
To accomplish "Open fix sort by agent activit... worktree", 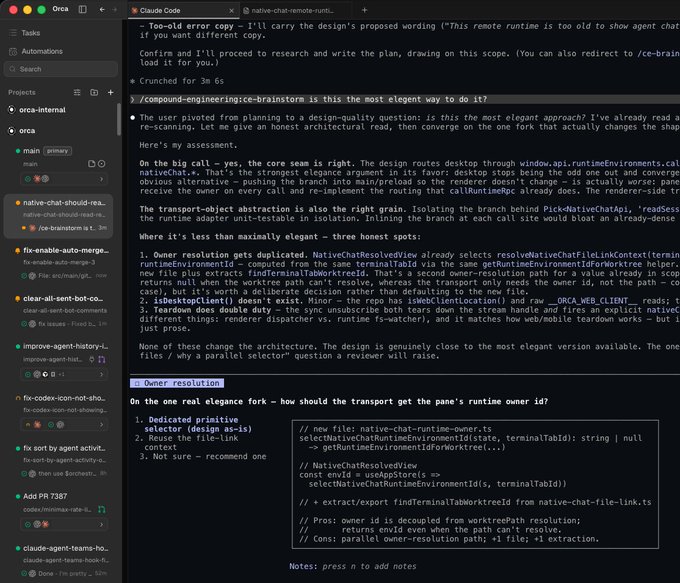I will pos(62,448).
